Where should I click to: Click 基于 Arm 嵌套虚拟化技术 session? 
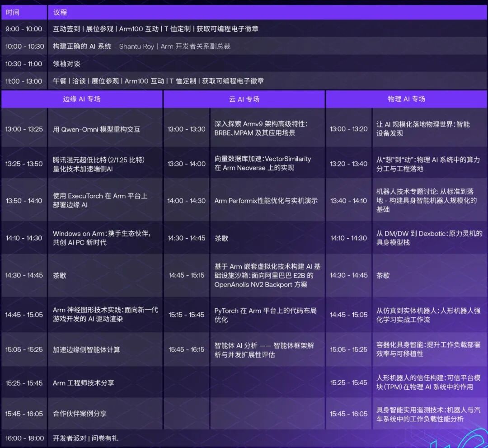pos(267,275)
